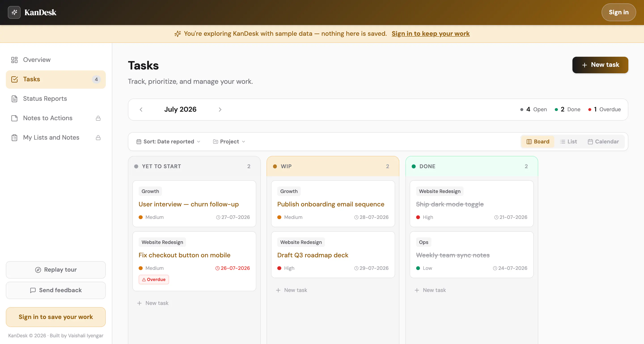Click the 2 Done counter
644x344 pixels.
[567, 109]
